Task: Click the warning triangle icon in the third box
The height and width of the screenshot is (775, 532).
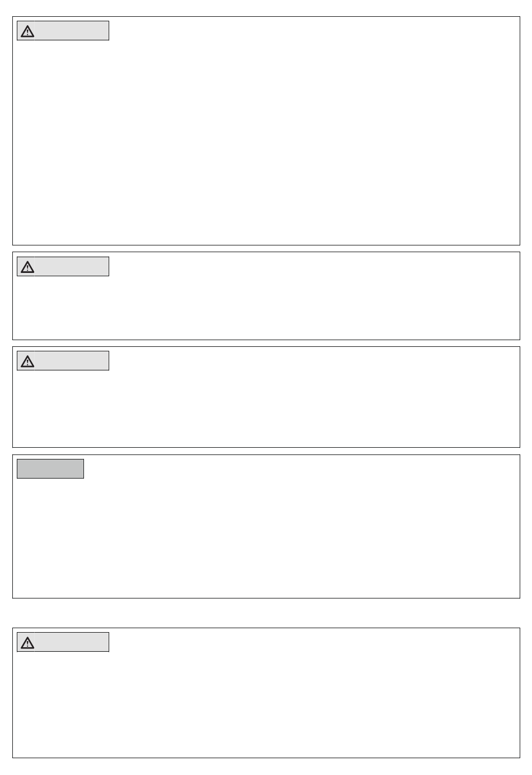Action: pos(27,361)
